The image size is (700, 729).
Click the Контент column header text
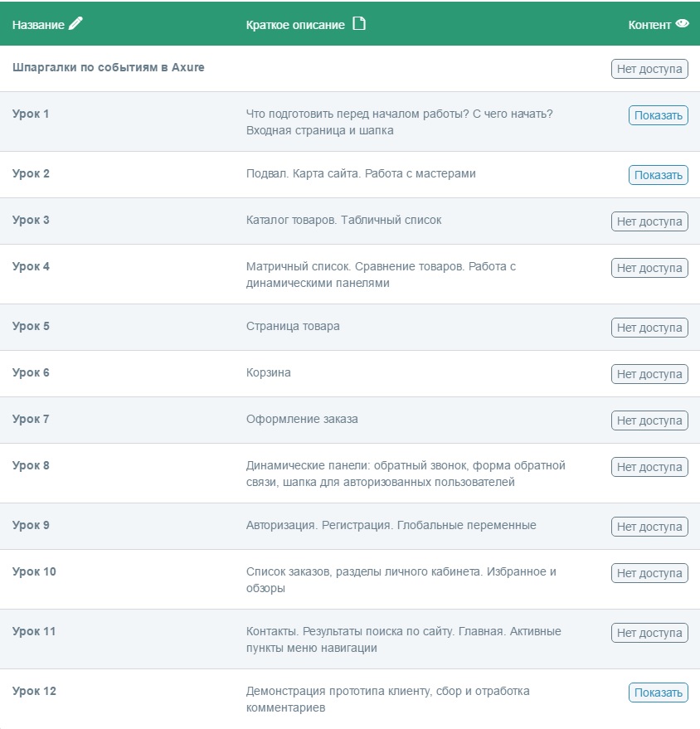click(649, 25)
